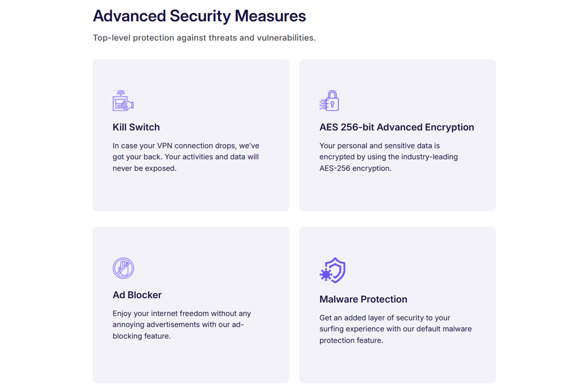
Task: Click the Ad Blocker description paragraph
Action: pyautogui.click(x=182, y=325)
